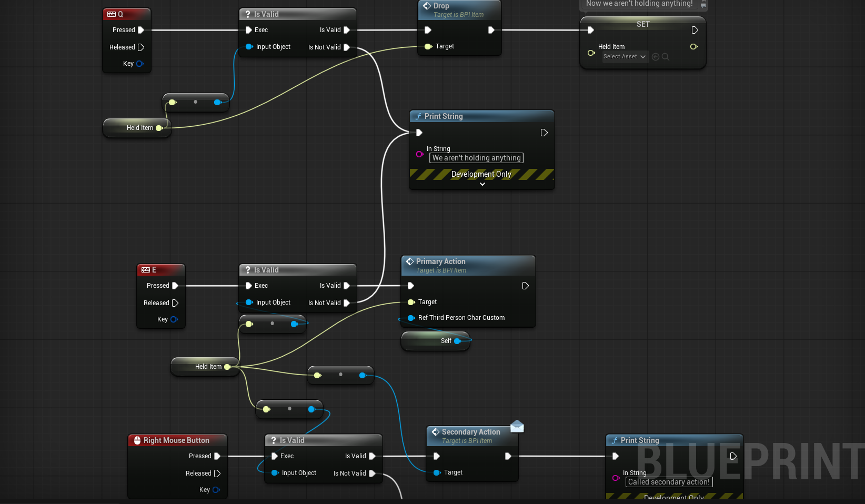Click Is Not Valid pin beside Right Mouse Button
This screenshot has height=504, width=865.
click(372, 473)
